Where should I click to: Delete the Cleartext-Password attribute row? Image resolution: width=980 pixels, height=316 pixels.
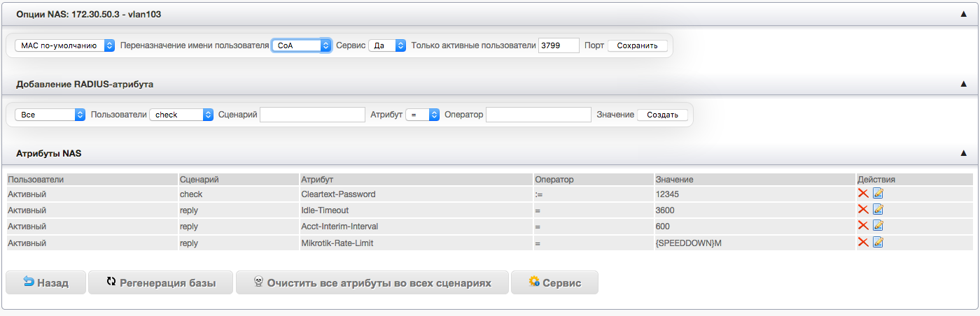tap(863, 194)
